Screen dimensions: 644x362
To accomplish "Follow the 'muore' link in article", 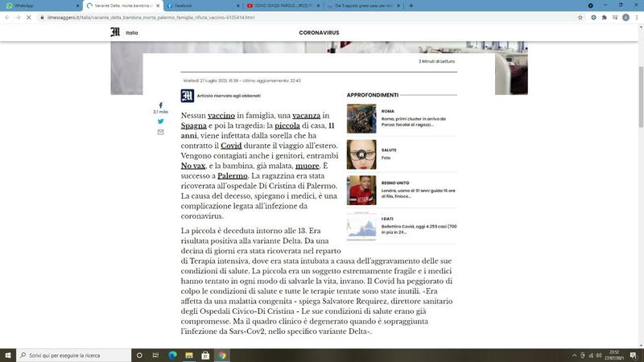I will [308, 166].
